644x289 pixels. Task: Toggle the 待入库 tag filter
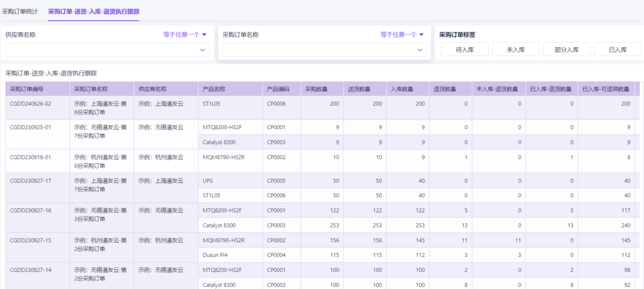465,49
